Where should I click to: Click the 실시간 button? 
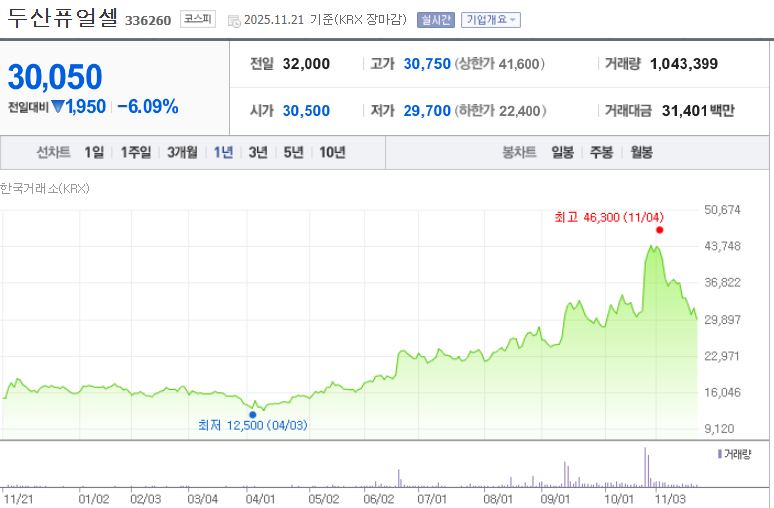435,20
